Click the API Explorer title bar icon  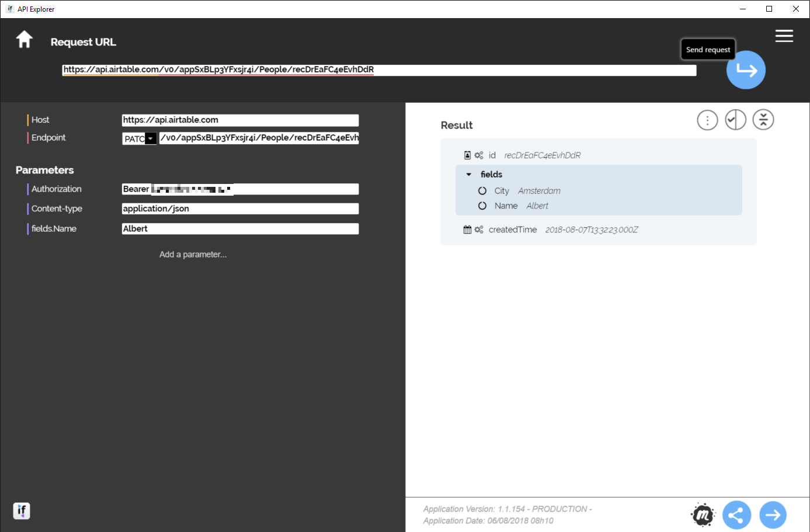[x=10, y=9]
